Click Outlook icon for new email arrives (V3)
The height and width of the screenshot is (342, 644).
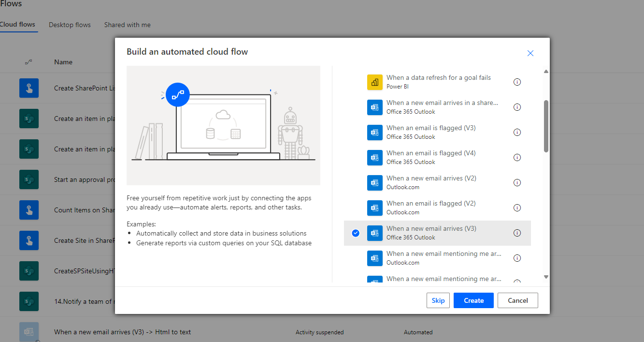[x=375, y=233]
